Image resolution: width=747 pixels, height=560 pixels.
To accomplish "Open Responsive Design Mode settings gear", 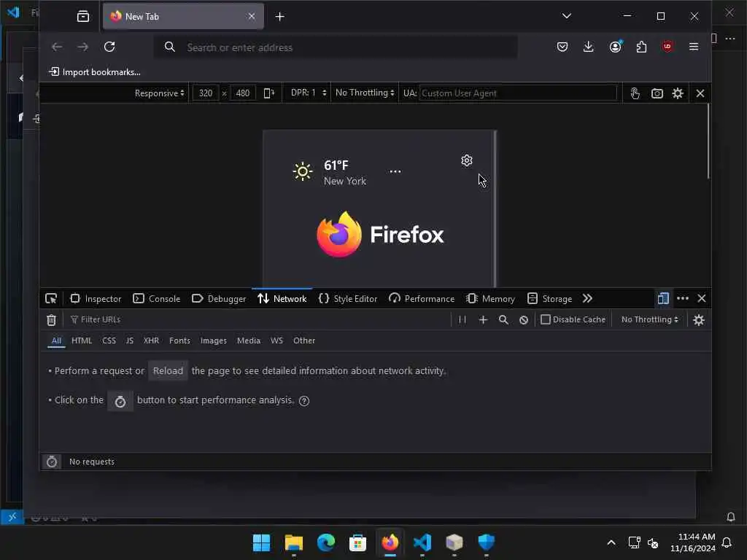I will click(x=678, y=93).
